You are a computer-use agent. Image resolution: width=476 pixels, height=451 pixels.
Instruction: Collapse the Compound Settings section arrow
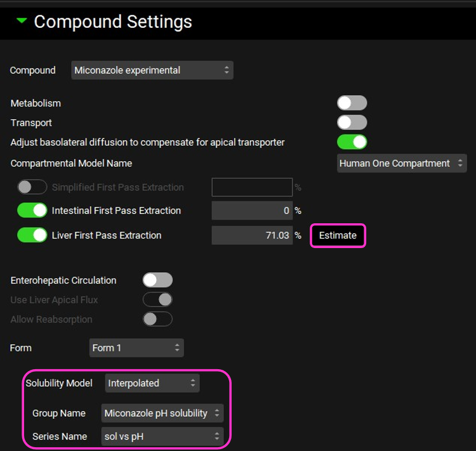point(22,21)
